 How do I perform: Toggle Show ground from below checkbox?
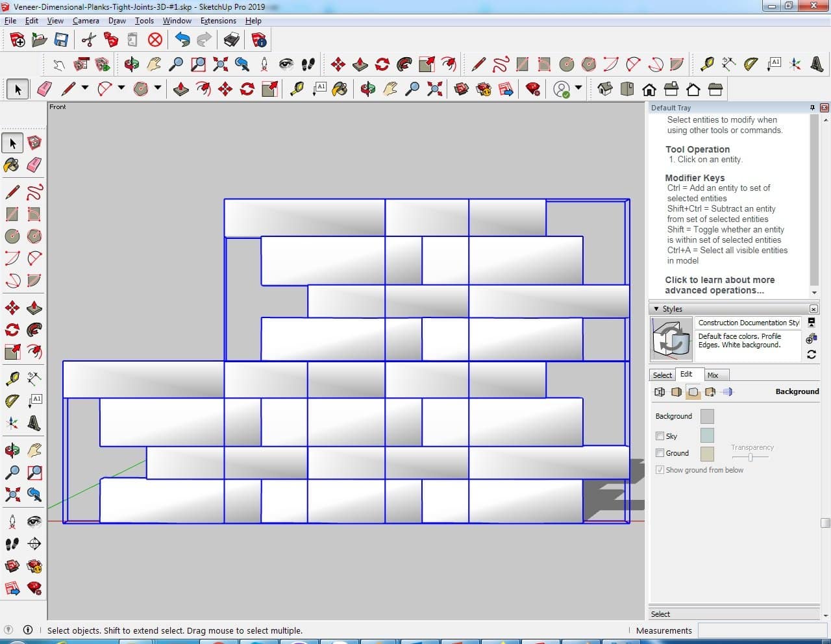[660, 470]
